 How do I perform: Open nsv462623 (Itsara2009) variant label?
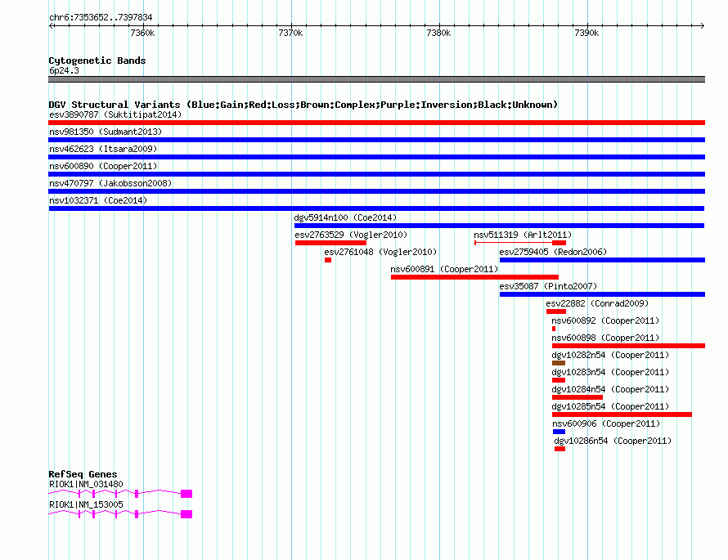pos(103,149)
